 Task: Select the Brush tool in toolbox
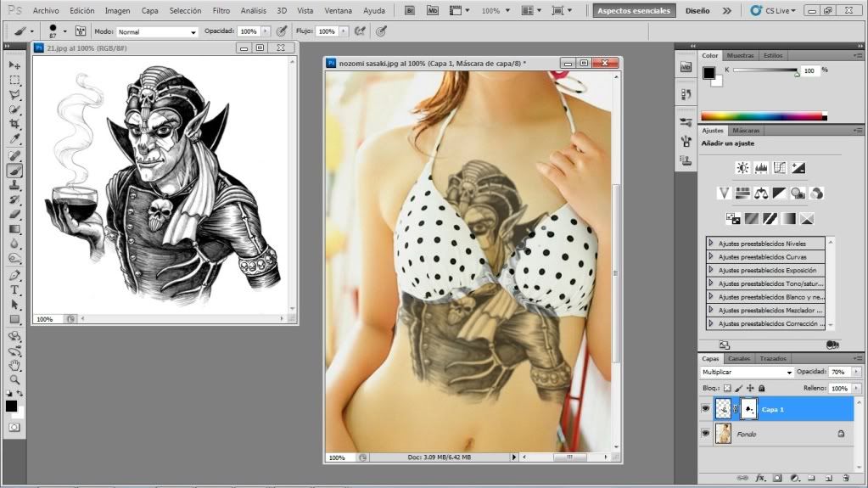pyautogui.click(x=14, y=171)
